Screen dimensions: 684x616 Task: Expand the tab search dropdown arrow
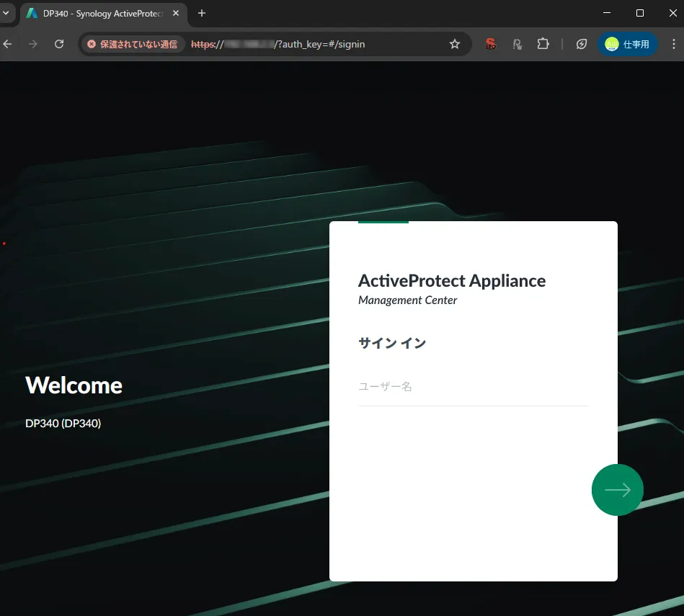pos(6,13)
